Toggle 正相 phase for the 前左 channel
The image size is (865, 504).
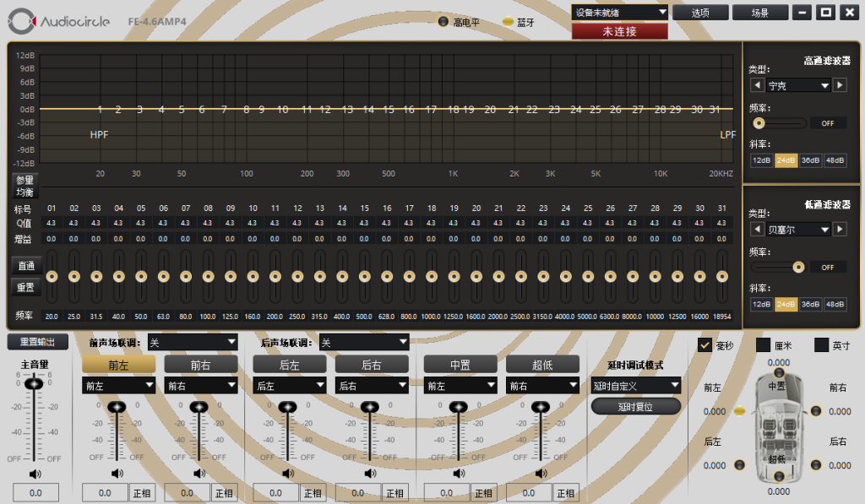pos(142,493)
